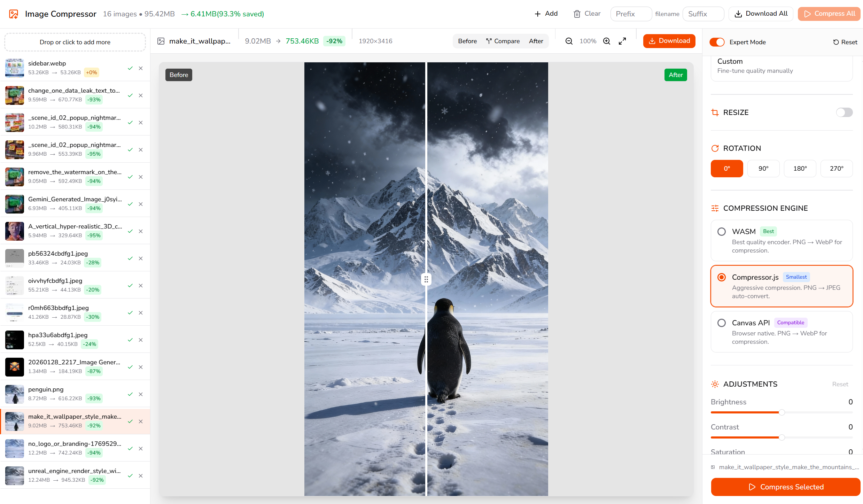The height and width of the screenshot is (504, 863).
Task: Download the current compressed image
Action: pyautogui.click(x=669, y=41)
